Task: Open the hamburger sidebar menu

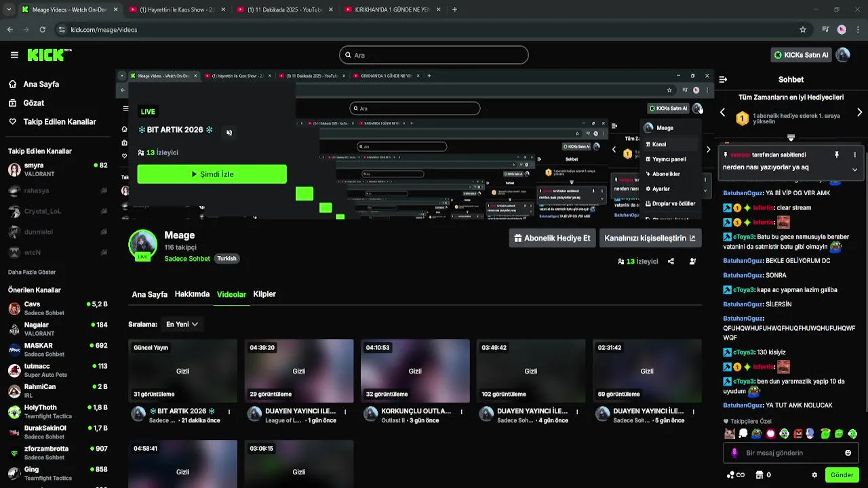Action: point(14,55)
